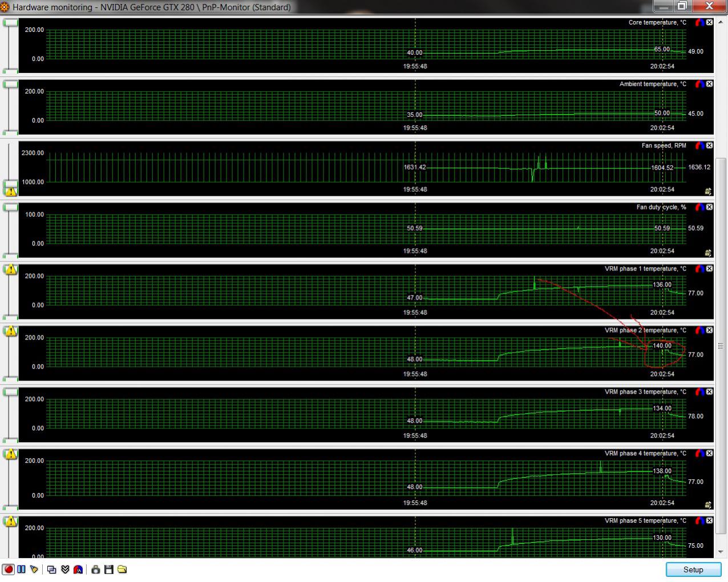Click the scrollbar down arrow
This screenshot has height=582, width=728.
tap(721, 552)
